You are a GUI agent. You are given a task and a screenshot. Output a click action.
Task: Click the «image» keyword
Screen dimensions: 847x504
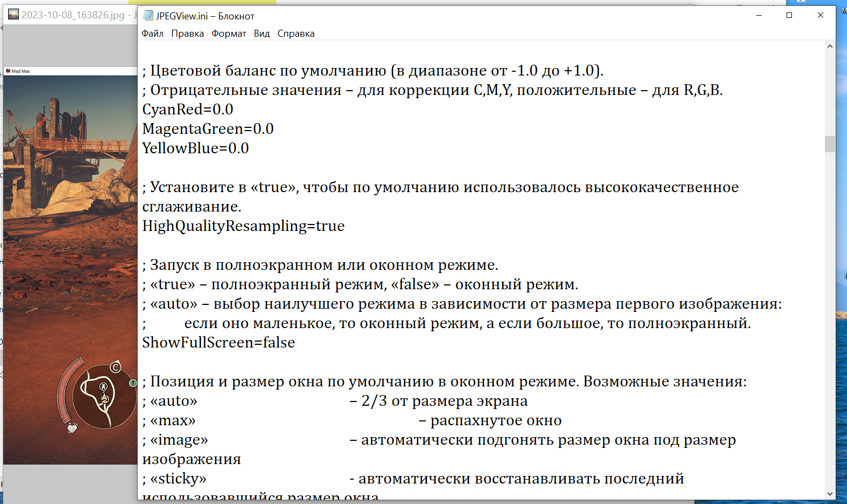point(179,440)
